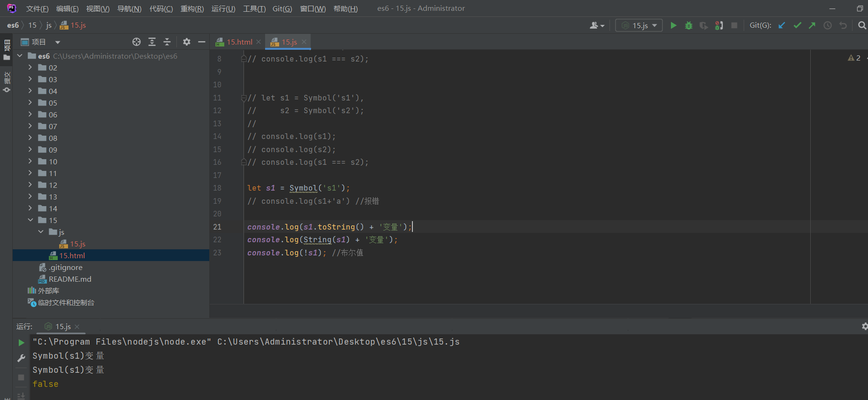Click line 23 in the editor gutter

pos(217,253)
